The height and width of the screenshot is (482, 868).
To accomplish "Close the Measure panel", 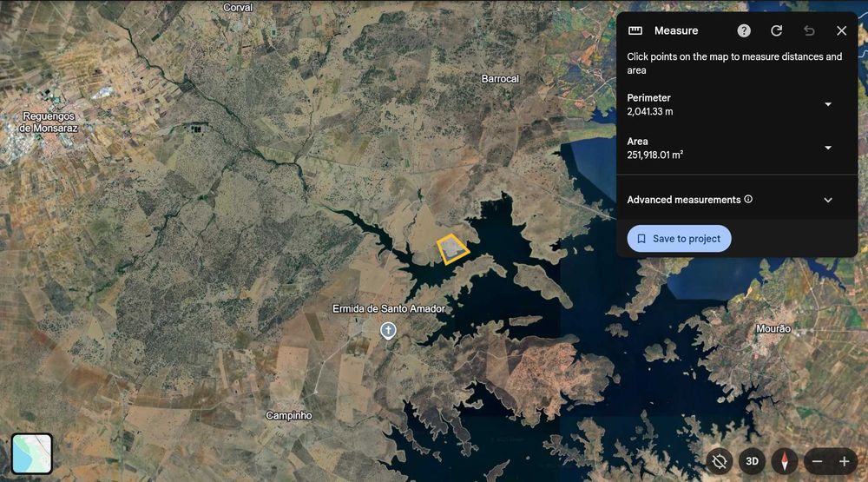I will pos(841,30).
